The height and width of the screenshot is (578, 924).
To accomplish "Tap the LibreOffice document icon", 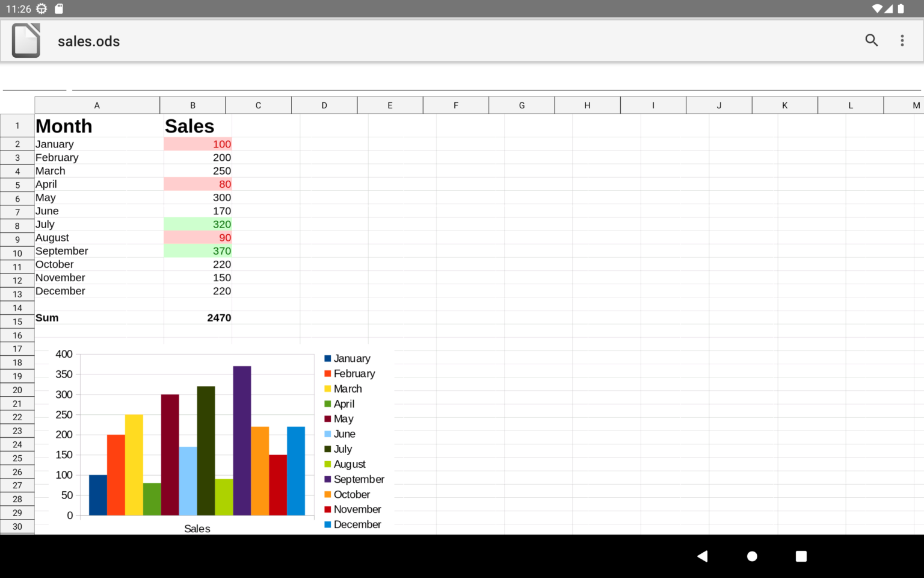I will pos(26,40).
